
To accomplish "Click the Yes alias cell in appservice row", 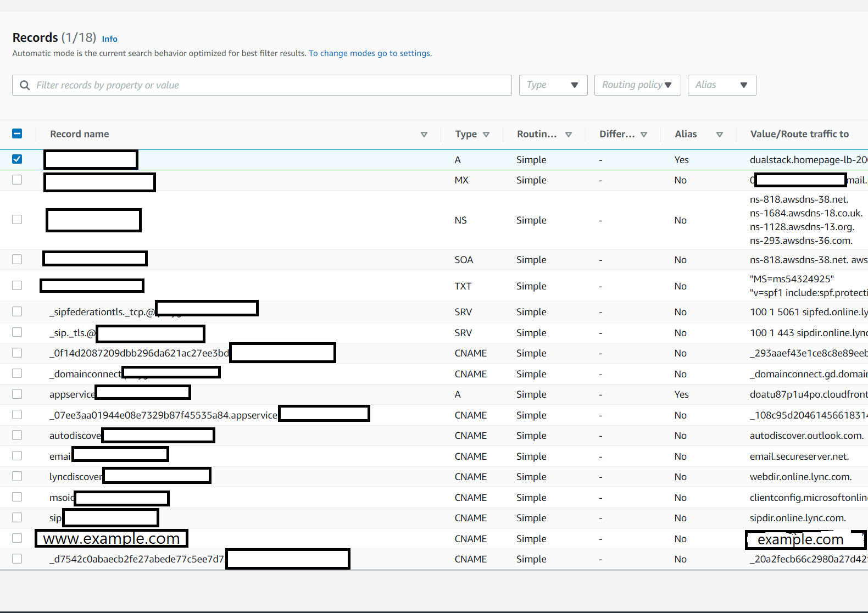I will pos(682,394).
